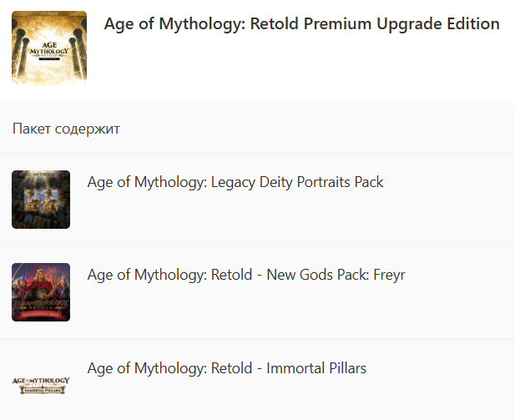Viewport: 515px width, 420px height.
Task: Click the twin deity portraits in Legacy thumbnail
Action: point(41,200)
